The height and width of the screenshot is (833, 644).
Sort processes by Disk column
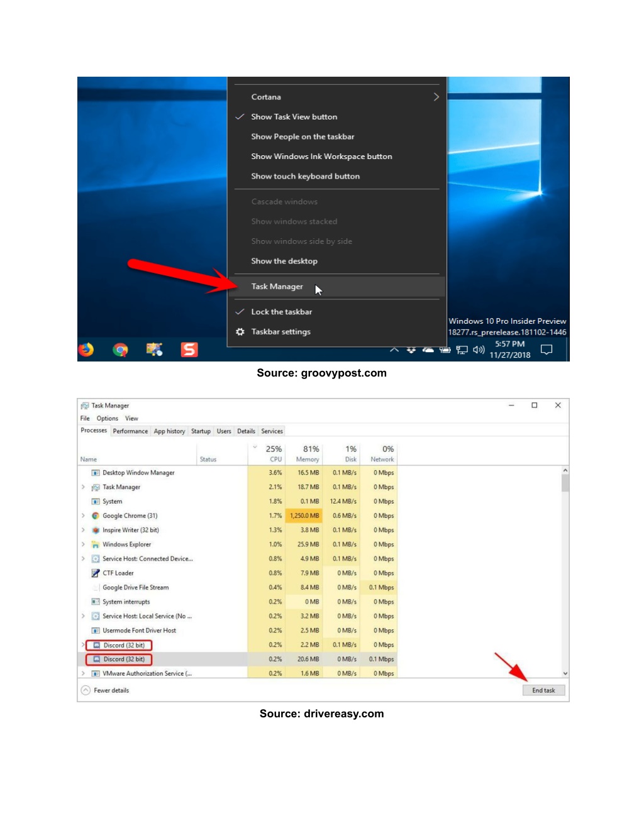click(x=341, y=454)
